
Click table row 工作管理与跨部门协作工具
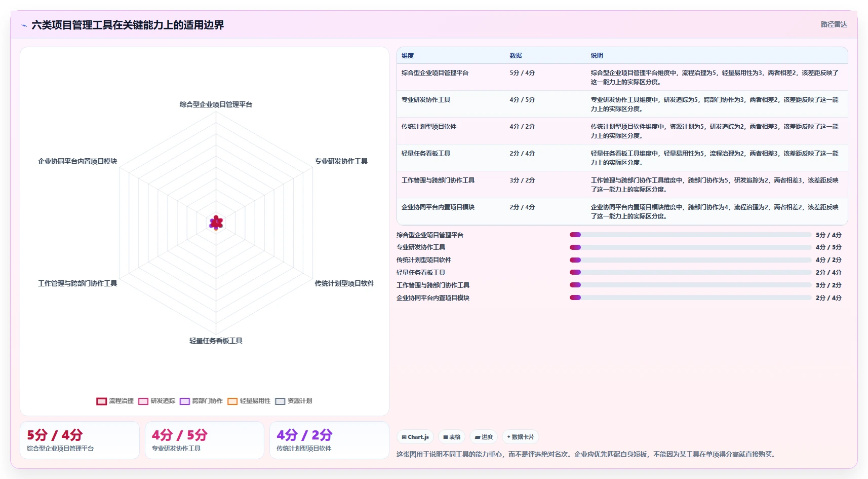(x=622, y=185)
